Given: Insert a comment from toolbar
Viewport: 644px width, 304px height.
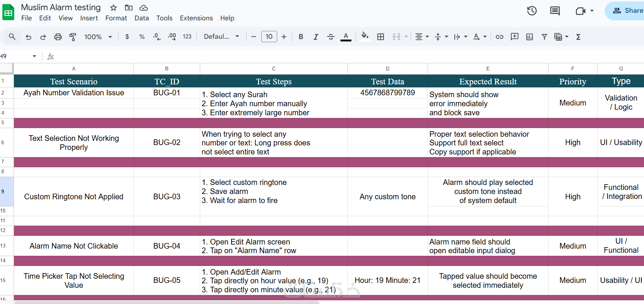Looking at the screenshot, I should pos(515,37).
